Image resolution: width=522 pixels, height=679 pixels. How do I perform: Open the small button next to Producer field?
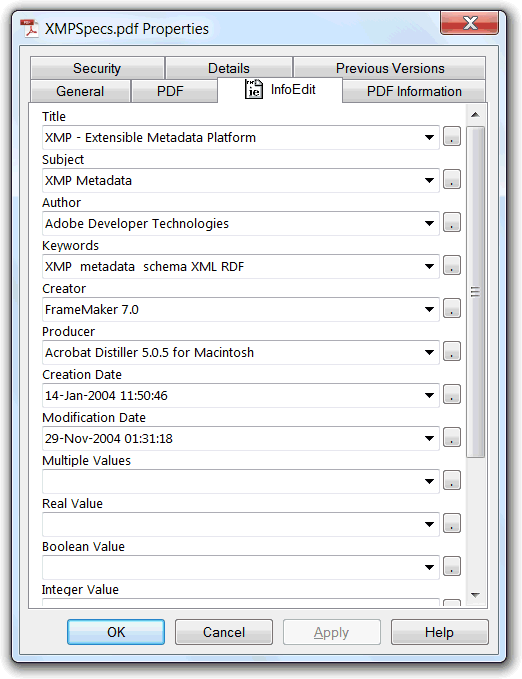pyautogui.click(x=451, y=352)
